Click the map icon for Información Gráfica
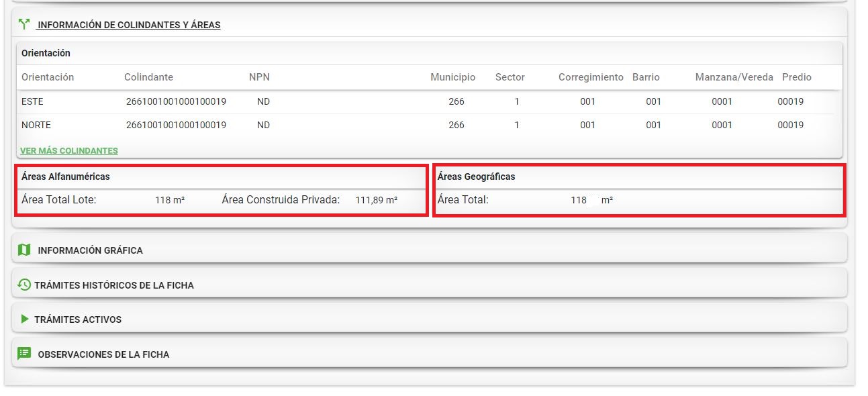 (x=24, y=250)
